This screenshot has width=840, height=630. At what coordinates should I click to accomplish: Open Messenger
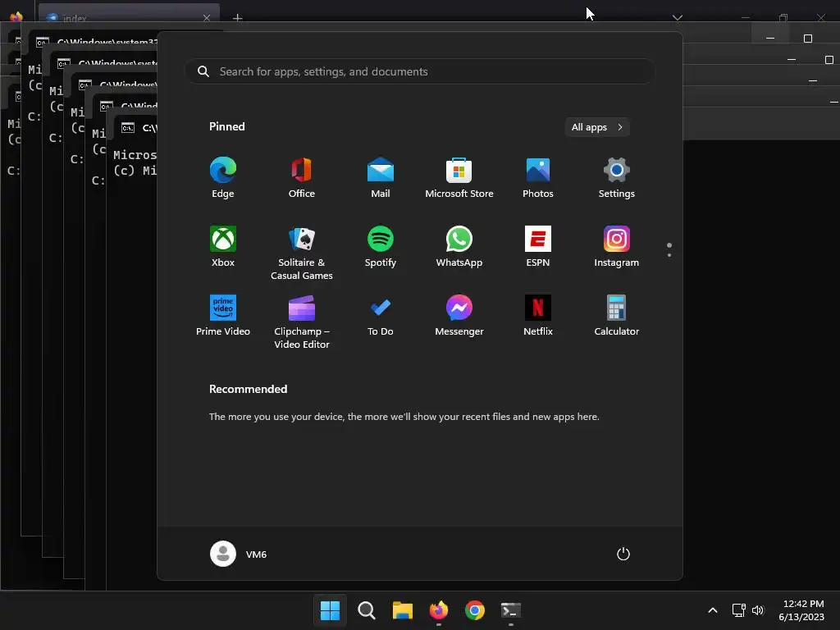(459, 316)
